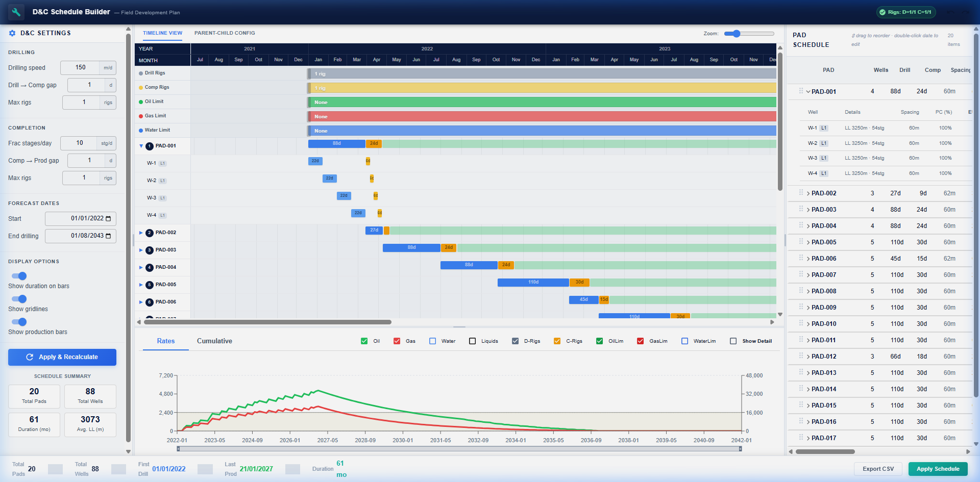Toggle Show duration on bars switch
This screenshot has width=980, height=482.
click(19, 276)
